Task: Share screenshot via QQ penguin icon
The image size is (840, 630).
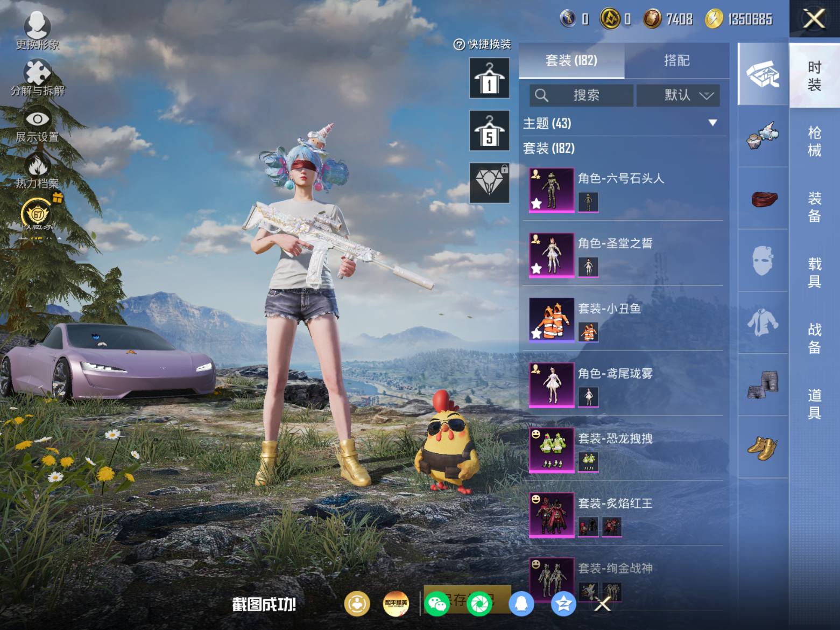Action: point(521,604)
